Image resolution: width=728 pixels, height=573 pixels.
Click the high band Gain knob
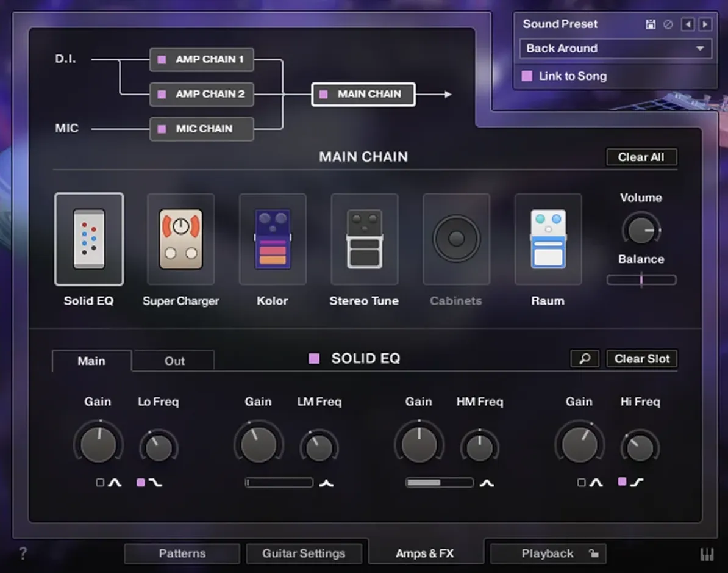579,444
